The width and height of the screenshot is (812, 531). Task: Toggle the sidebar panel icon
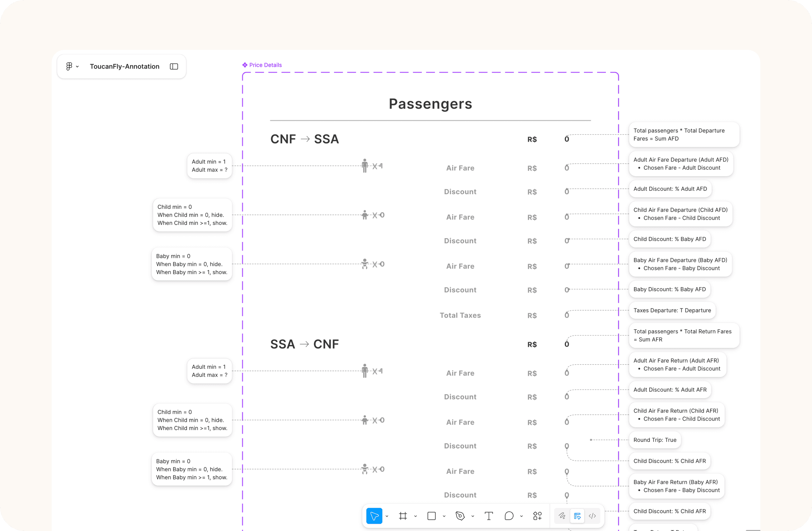coord(174,66)
